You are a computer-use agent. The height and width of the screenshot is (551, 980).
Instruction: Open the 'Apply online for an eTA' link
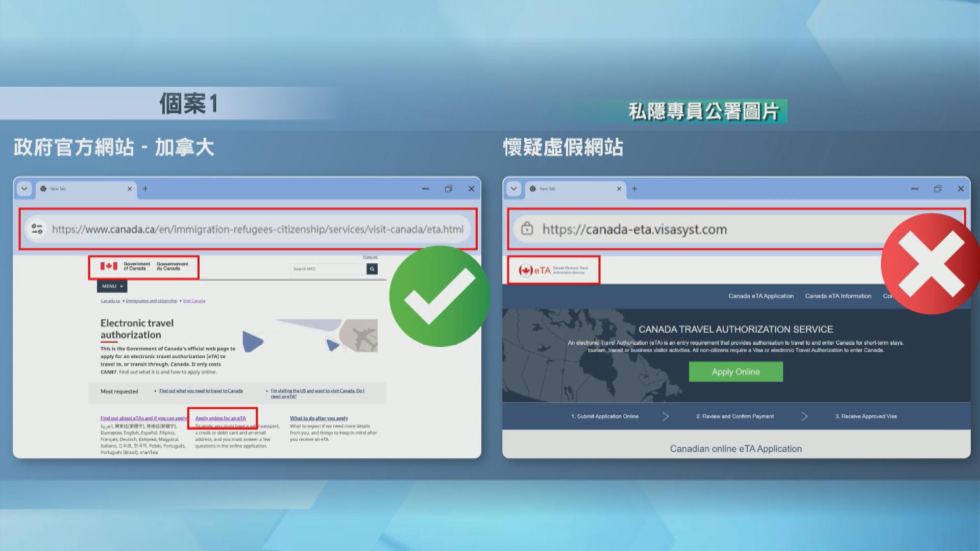(220, 418)
